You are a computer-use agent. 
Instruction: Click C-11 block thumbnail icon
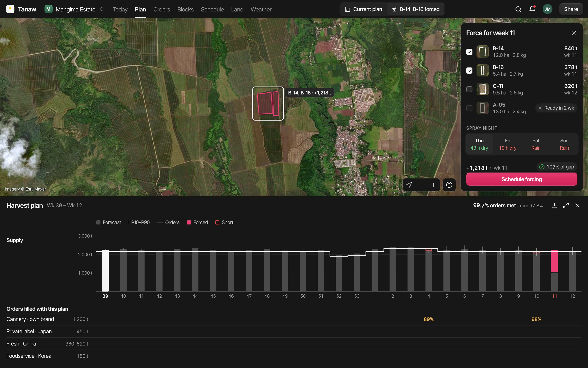[x=483, y=89]
